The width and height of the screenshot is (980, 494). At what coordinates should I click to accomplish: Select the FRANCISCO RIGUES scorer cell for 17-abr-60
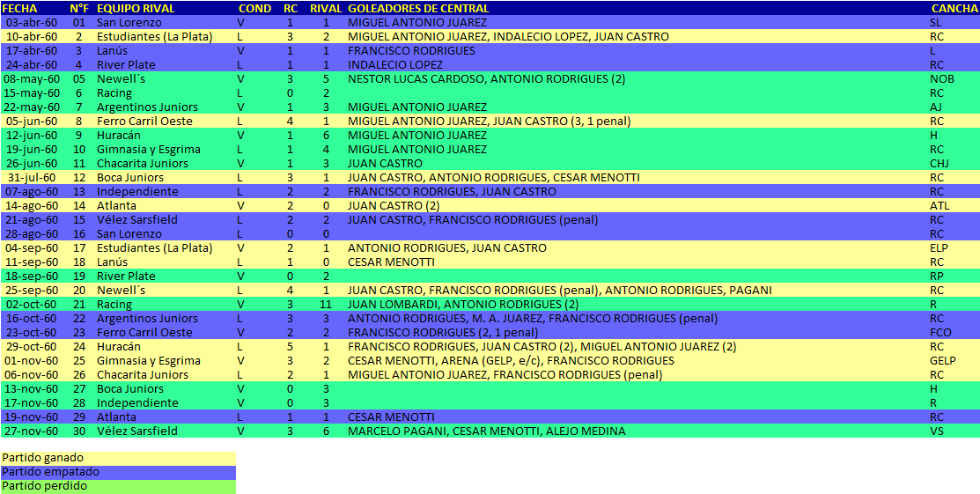410,51
